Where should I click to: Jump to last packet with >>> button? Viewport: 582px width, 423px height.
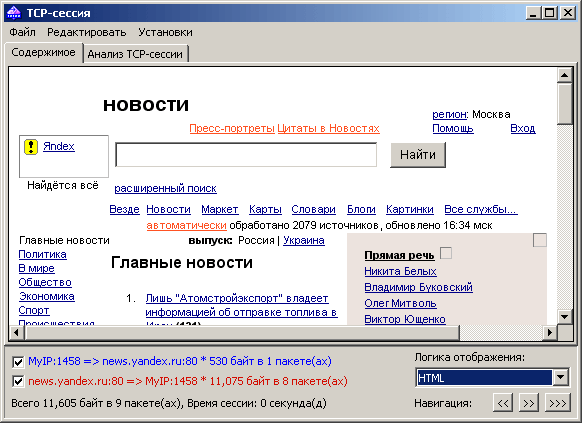(558, 403)
